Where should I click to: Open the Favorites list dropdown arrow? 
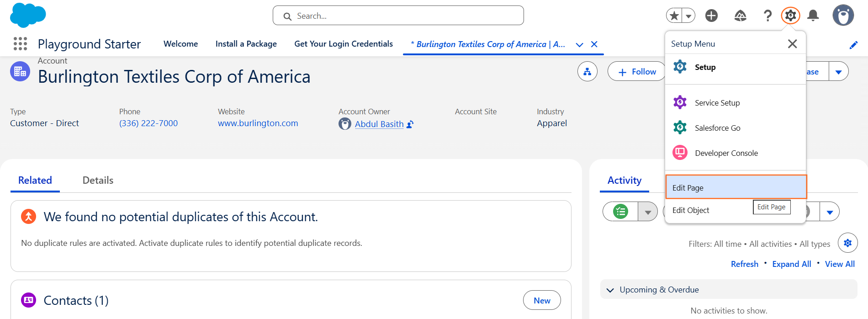[x=688, y=16]
